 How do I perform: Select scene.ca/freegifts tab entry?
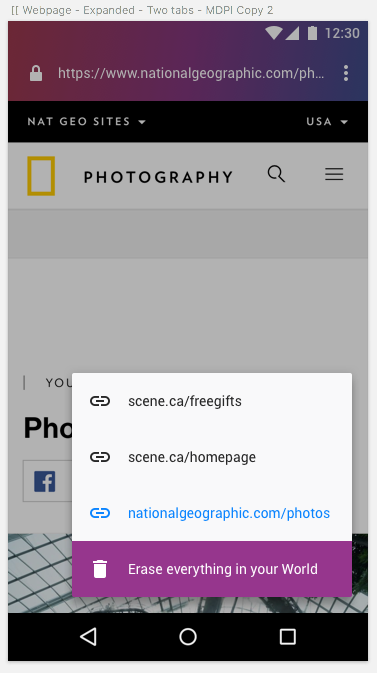click(x=212, y=401)
